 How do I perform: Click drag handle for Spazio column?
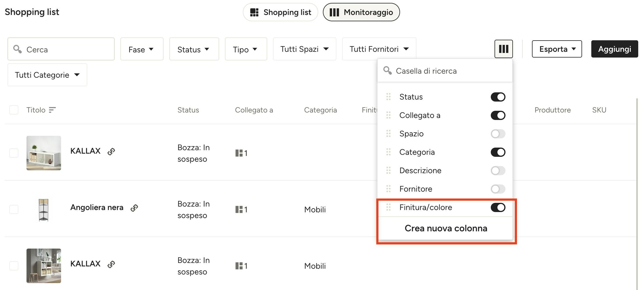tap(388, 133)
